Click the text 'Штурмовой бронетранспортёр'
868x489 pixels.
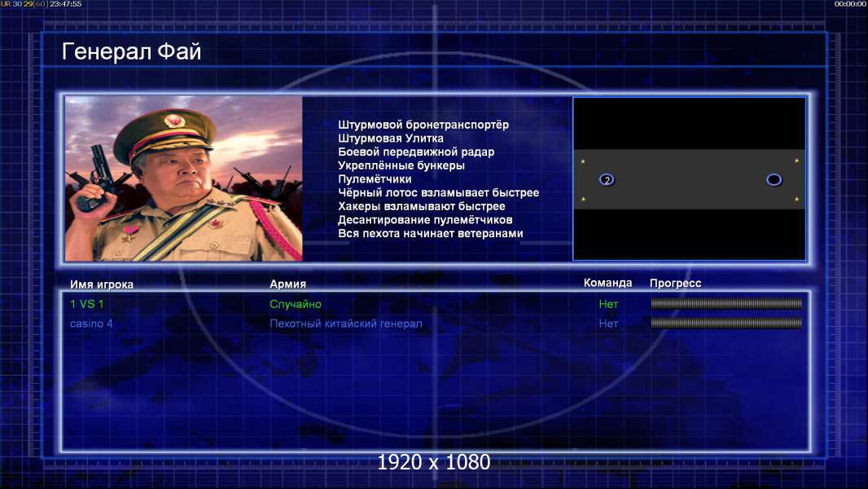[423, 125]
